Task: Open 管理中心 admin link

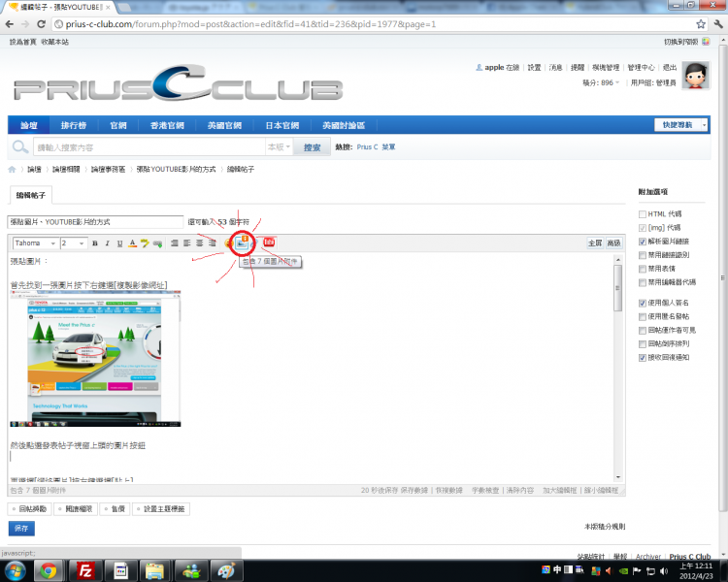Action: [x=642, y=68]
